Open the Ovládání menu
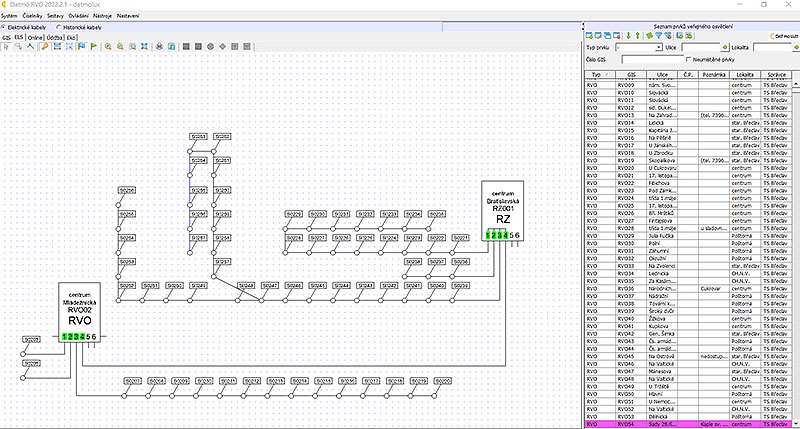The image size is (800, 429). 78,16
